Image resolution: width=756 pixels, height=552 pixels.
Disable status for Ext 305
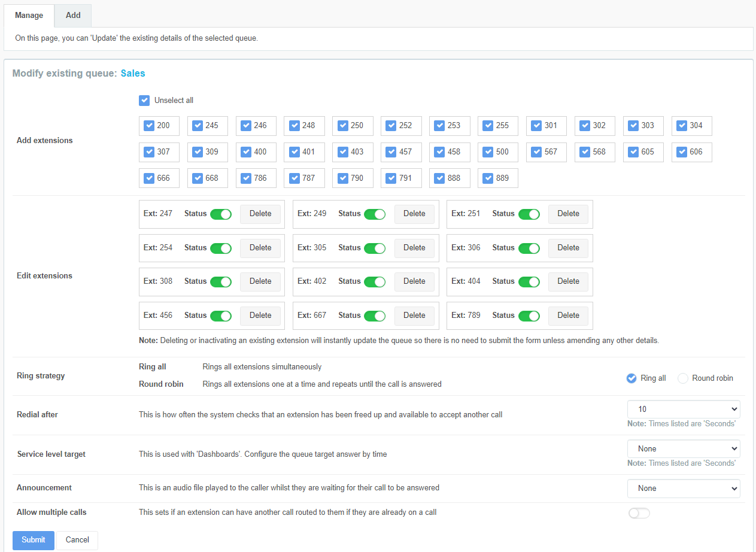pos(375,248)
